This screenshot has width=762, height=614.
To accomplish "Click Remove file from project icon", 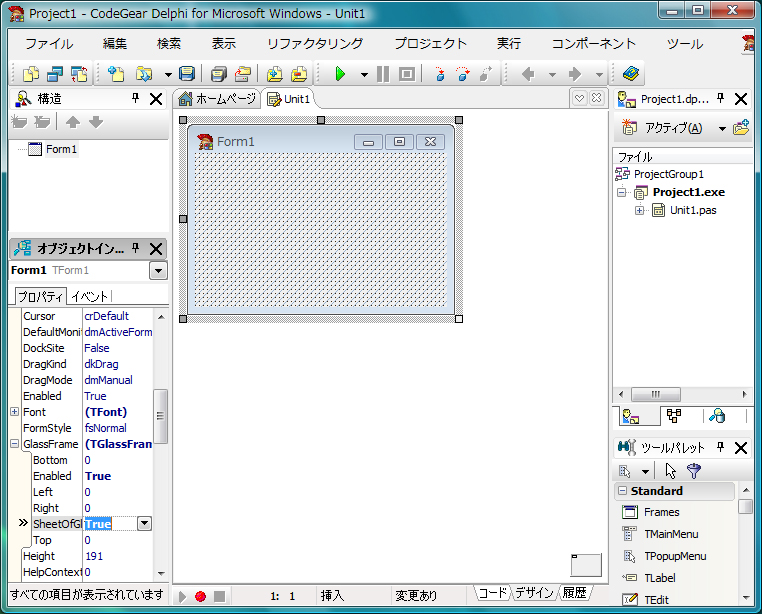I will [299, 74].
